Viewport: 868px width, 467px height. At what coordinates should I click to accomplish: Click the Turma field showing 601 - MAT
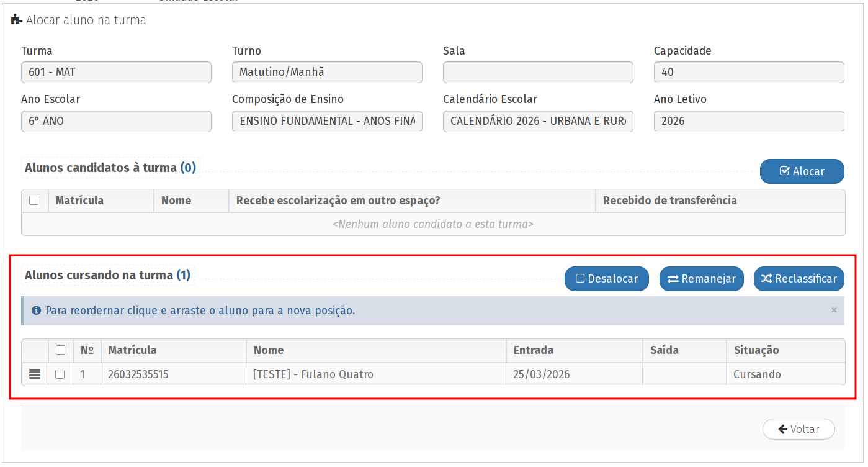pos(116,72)
